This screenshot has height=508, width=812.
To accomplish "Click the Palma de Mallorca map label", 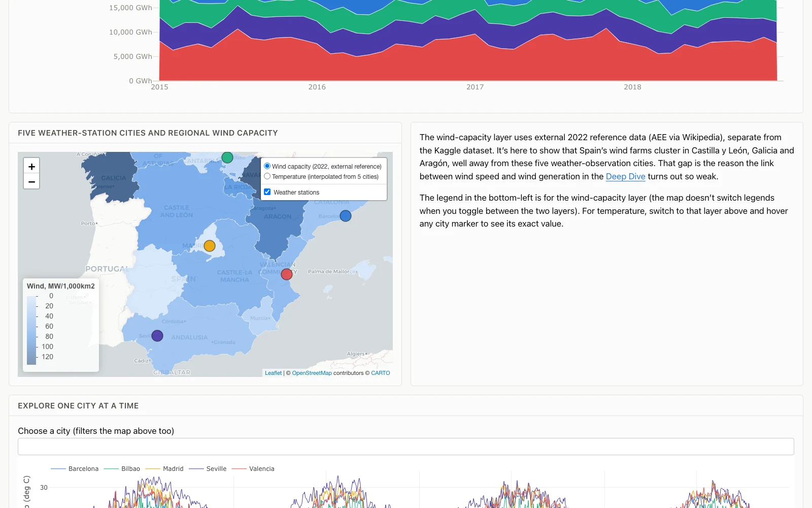I will pos(332,271).
